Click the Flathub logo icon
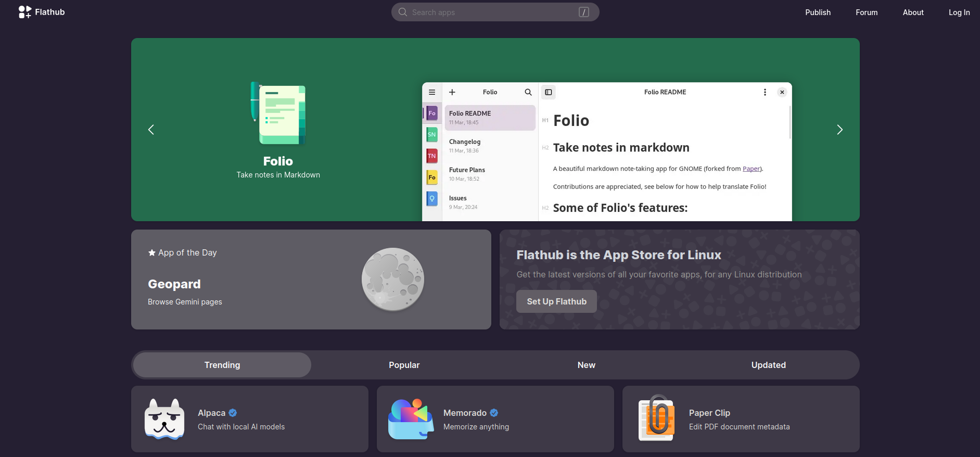 25,12
